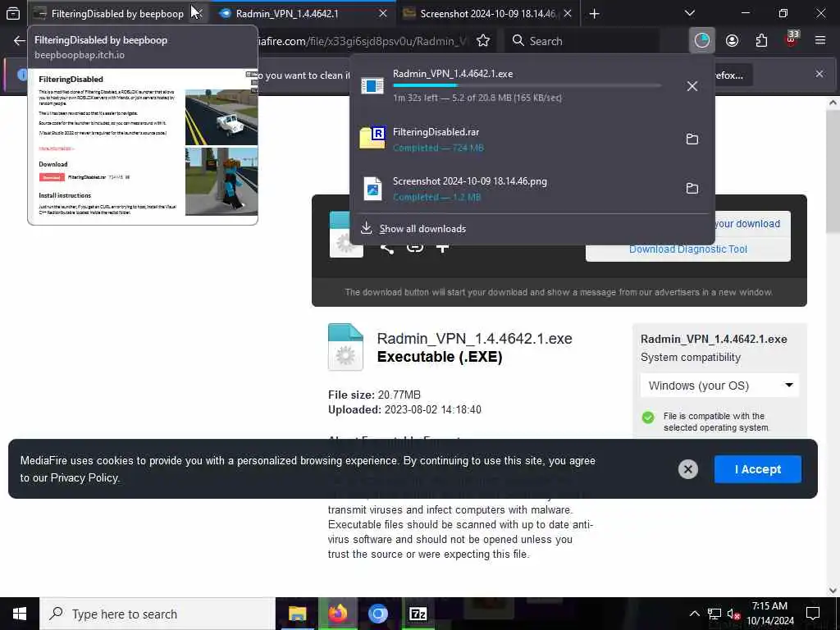Screen dimensions: 840x630
Task: Open 7-Zip from taskbar
Action: pyautogui.click(x=418, y=614)
